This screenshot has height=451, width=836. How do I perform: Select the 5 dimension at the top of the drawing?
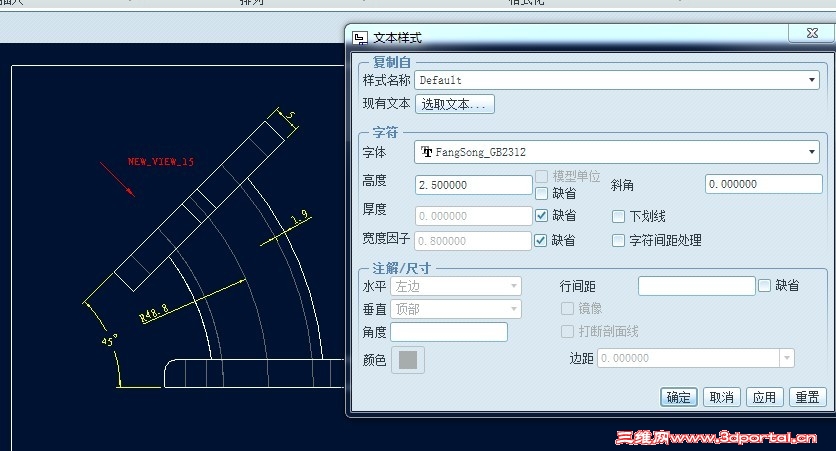291,115
